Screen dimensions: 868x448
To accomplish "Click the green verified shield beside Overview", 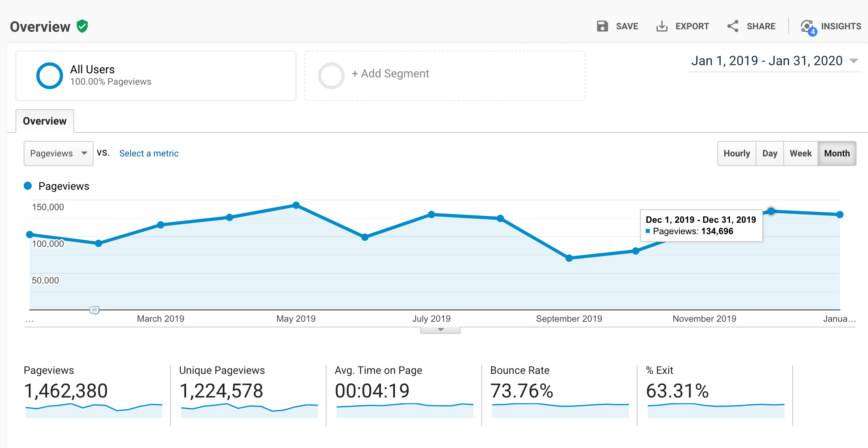I will pos(82,26).
